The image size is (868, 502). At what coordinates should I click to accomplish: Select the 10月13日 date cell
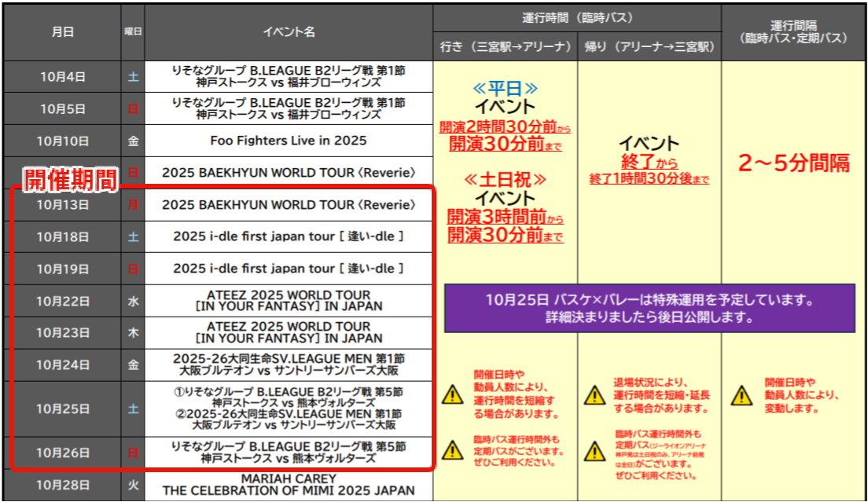(x=63, y=205)
